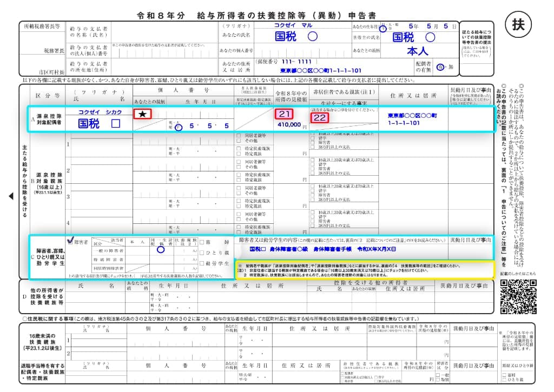The width and height of the screenshot is (554, 392).
Task: Tick the 勤労学生 checkbox
Action: (202, 263)
